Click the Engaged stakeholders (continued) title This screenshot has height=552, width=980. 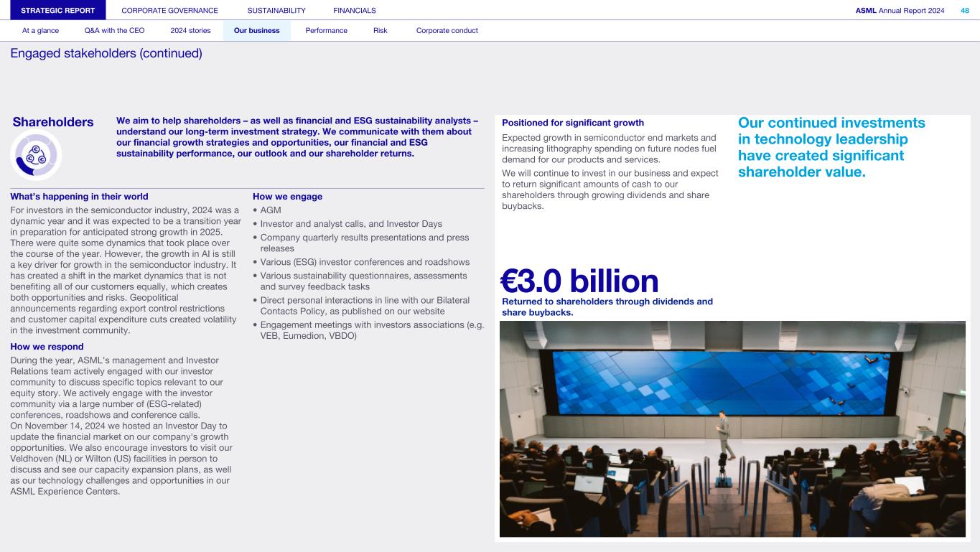tap(106, 54)
